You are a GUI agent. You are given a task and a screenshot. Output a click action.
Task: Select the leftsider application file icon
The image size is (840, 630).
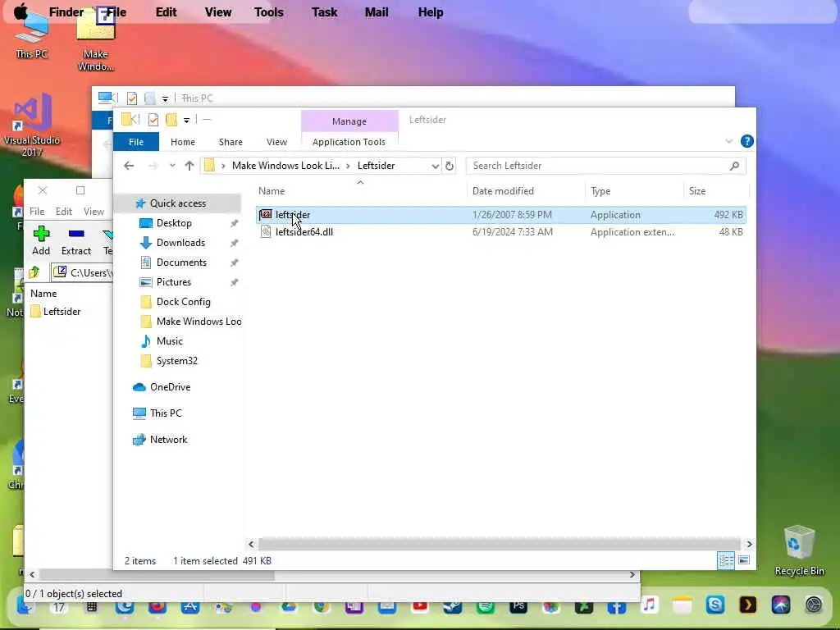[266, 215]
